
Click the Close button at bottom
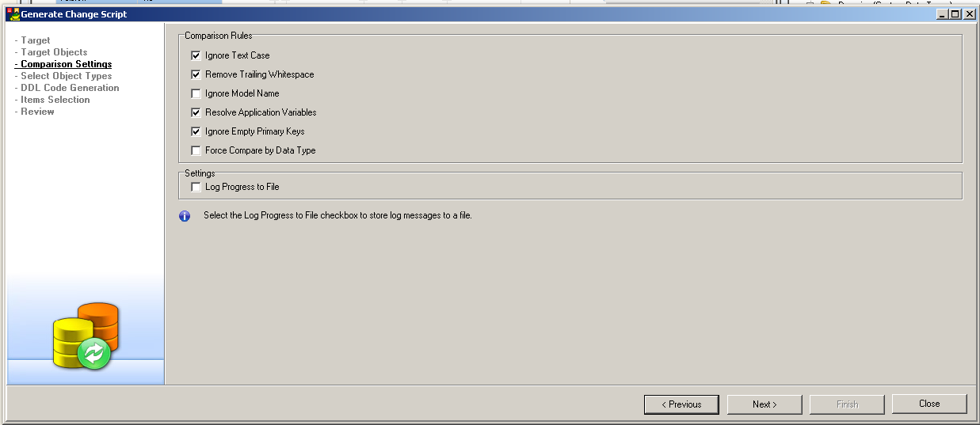[929, 404]
